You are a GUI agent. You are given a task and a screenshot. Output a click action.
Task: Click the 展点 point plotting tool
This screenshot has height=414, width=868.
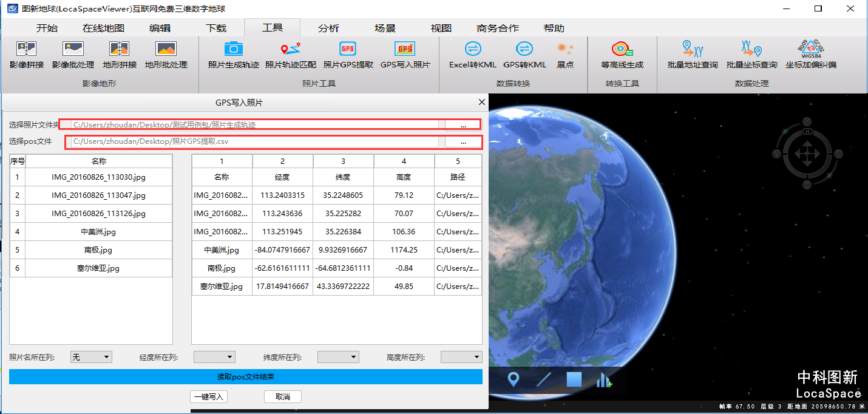pyautogui.click(x=565, y=55)
